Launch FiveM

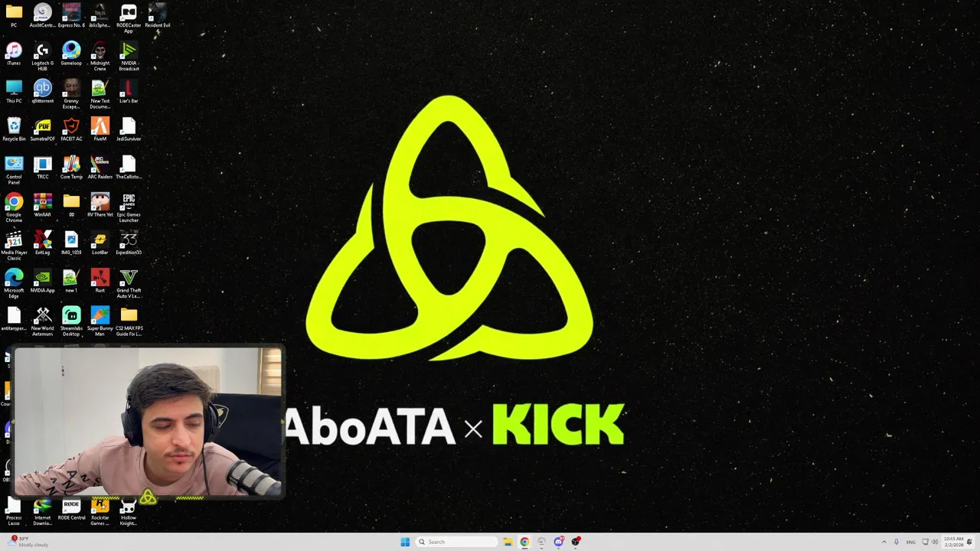coord(100,130)
